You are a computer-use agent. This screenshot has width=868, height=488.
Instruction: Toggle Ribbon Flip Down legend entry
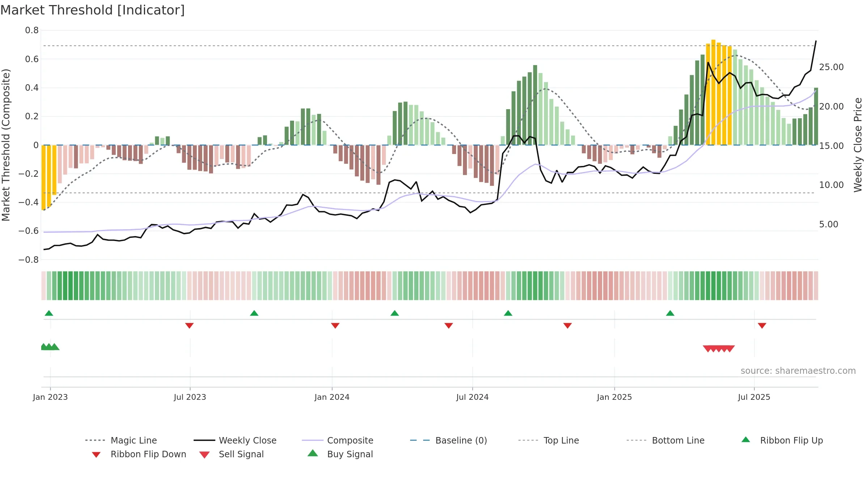(139, 454)
